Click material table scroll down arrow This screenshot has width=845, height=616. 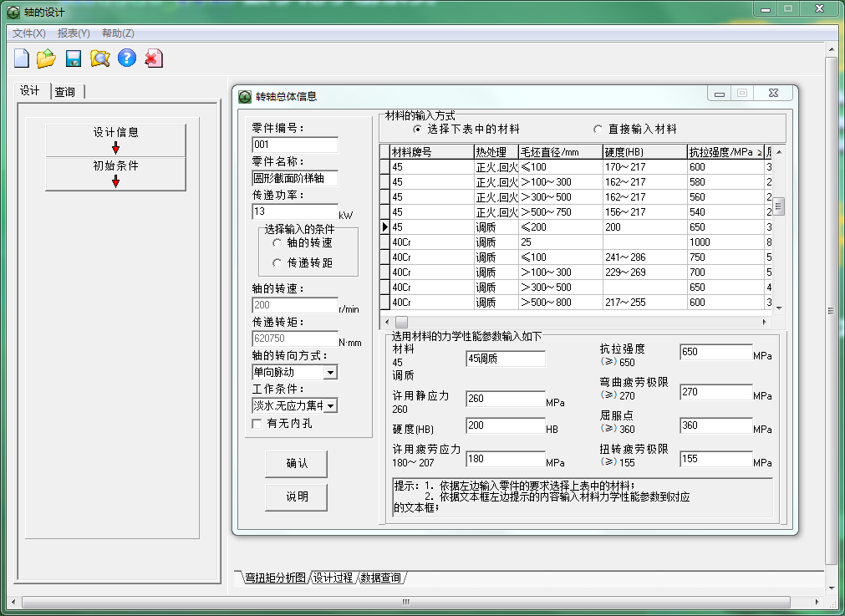click(779, 308)
